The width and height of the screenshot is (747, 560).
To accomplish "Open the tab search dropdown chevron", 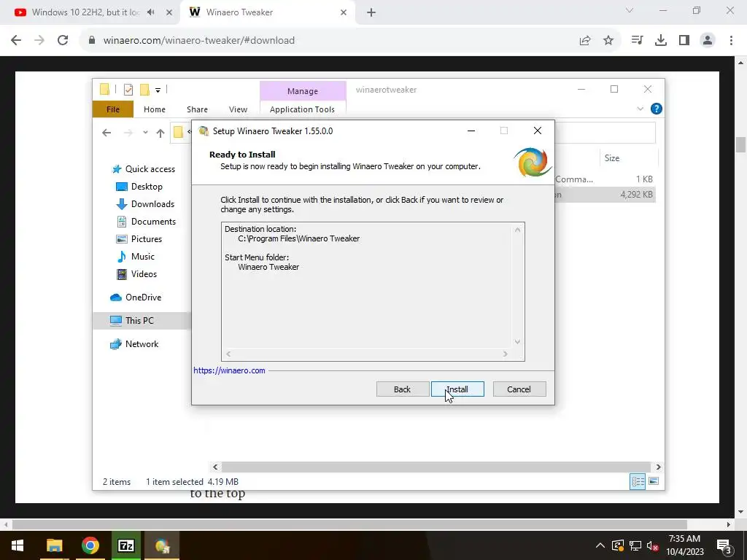I will point(630,10).
